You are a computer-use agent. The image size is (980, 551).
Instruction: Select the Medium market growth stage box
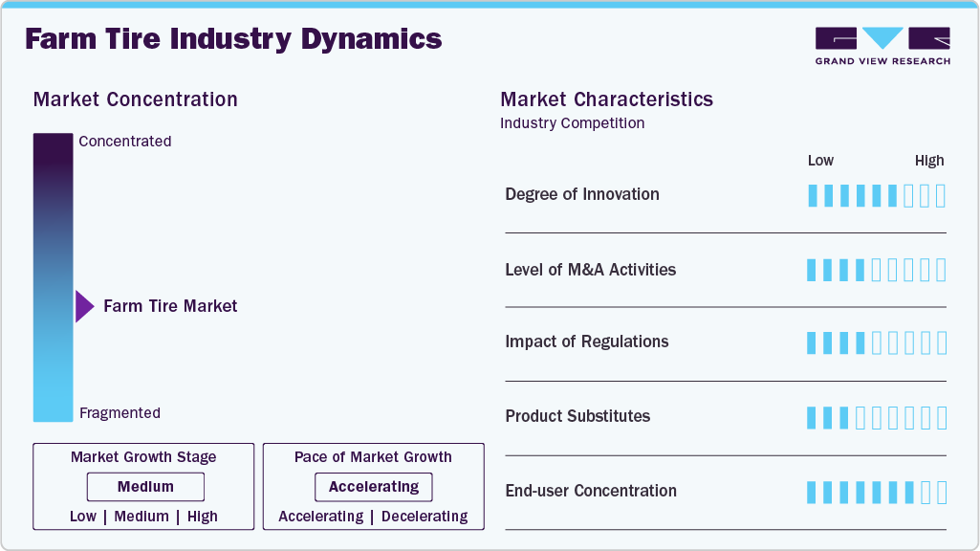(145, 487)
